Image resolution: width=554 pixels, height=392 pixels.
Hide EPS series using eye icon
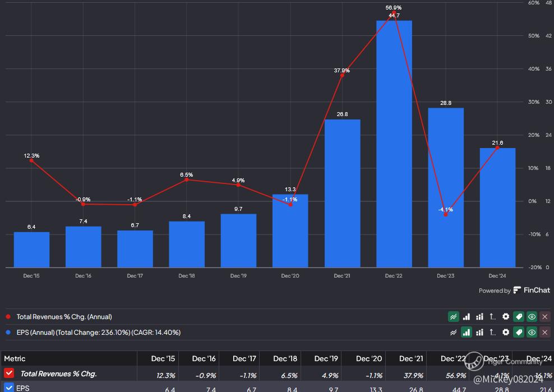(x=532, y=333)
